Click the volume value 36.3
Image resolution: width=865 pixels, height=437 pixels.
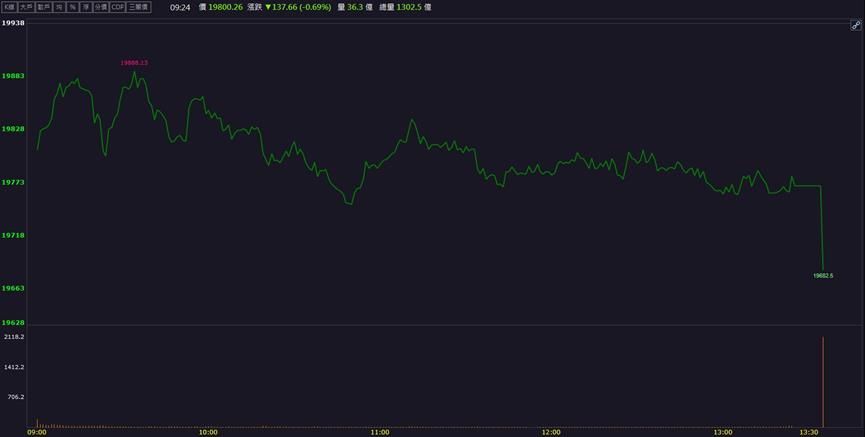[x=355, y=8]
